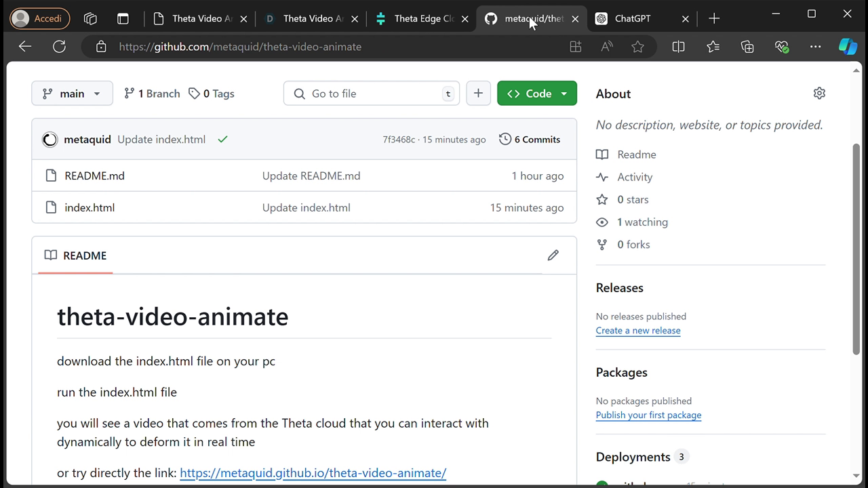The height and width of the screenshot is (488, 868).
Task: Open metaquid user profile link
Action: [87, 140]
